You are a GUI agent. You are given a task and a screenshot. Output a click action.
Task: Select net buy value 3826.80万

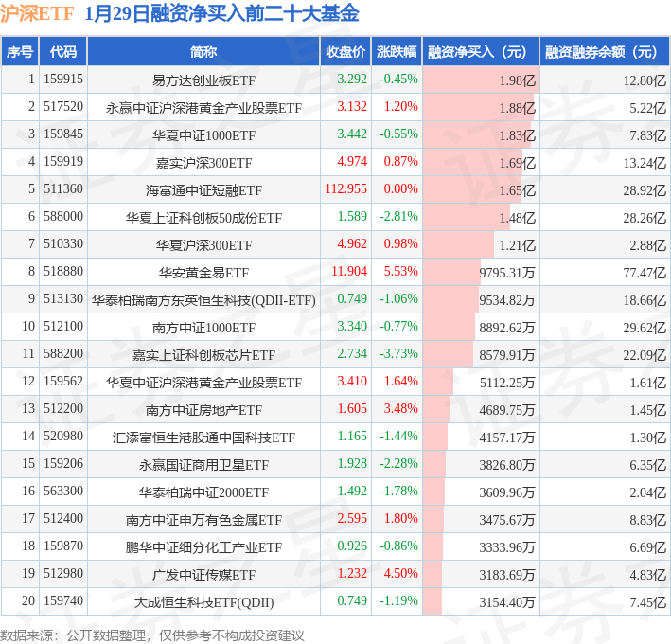tap(506, 465)
